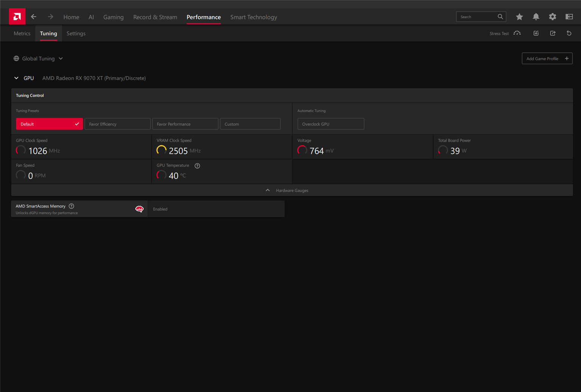The image size is (581, 392).
Task: Click the "Tuning Presets" label
Action: pyautogui.click(x=27, y=111)
